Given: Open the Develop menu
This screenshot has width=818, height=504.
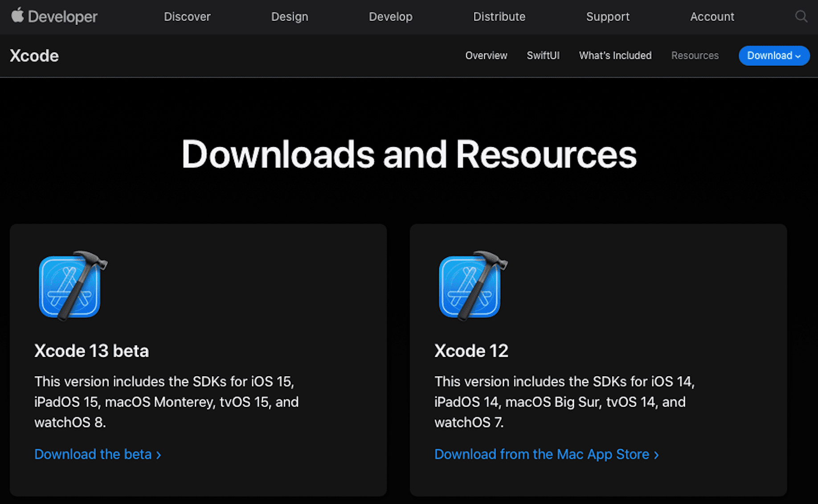Looking at the screenshot, I should click(x=391, y=16).
